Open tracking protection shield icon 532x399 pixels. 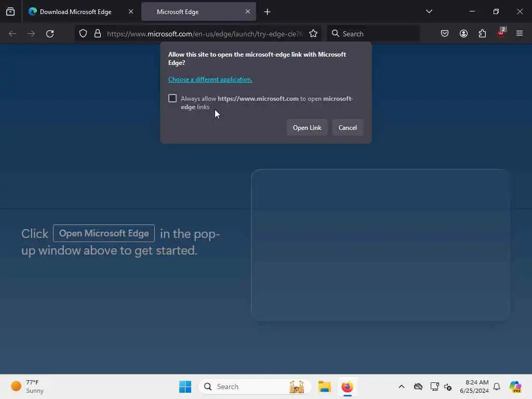83,34
